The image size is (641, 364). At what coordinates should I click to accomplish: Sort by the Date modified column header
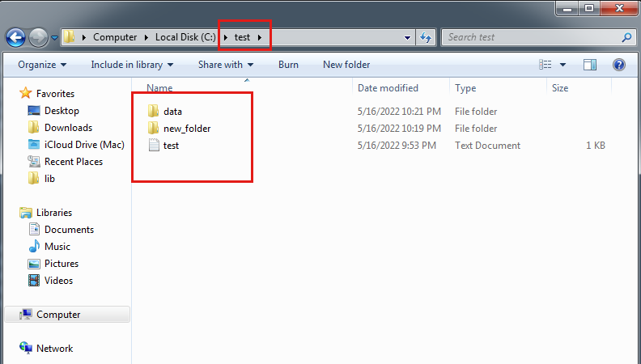[x=388, y=88]
